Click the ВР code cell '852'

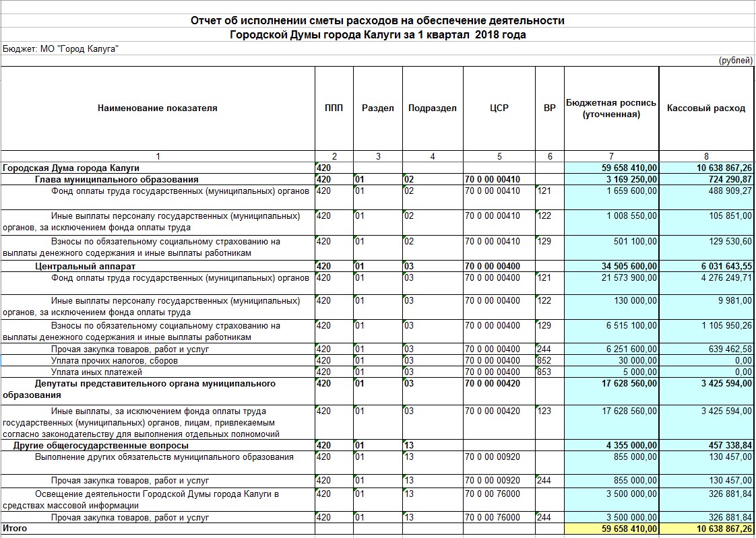click(x=545, y=361)
